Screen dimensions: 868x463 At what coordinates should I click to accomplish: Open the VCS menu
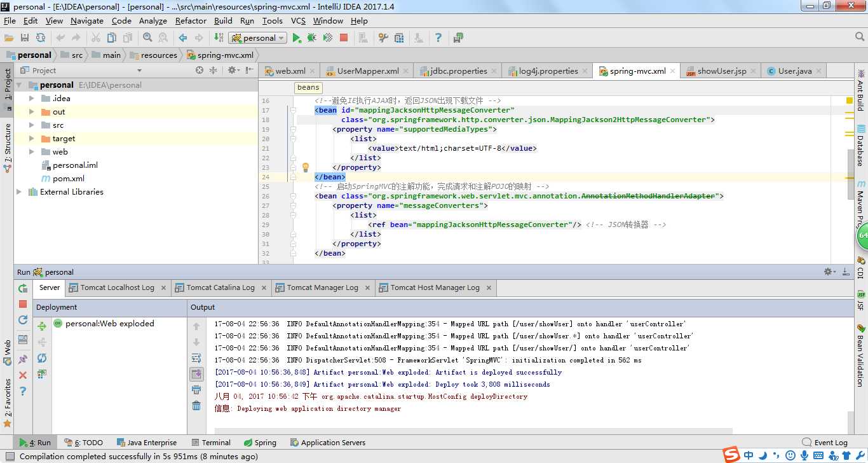click(298, 20)
